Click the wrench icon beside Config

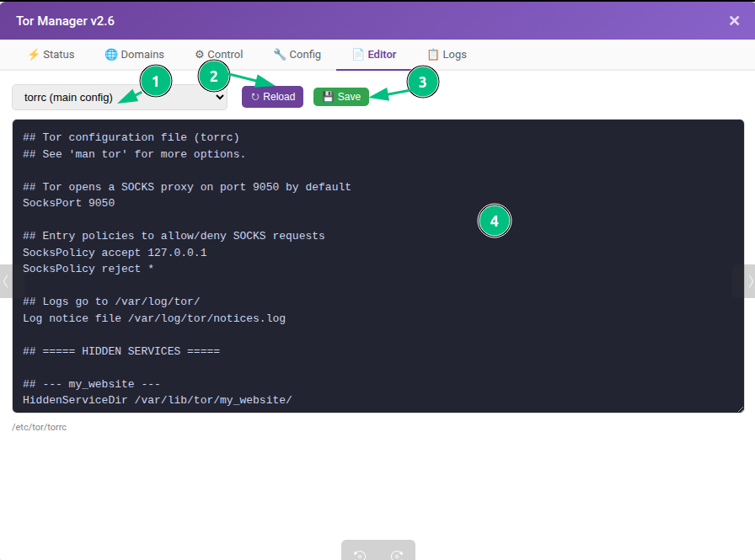(x=279, y=55)
